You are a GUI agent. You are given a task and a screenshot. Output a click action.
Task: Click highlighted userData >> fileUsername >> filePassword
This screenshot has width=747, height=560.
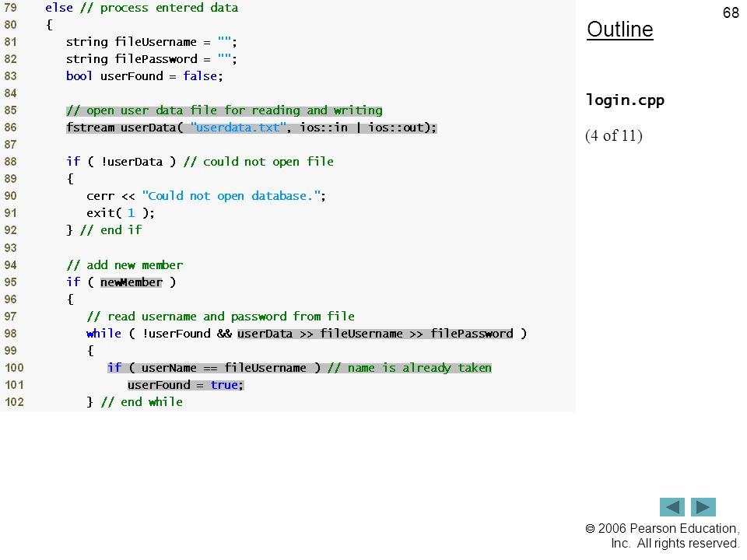pyautogui.click(x=375, y=334)
